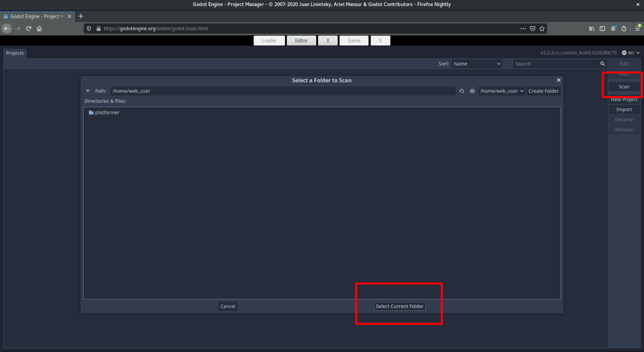Viewport: 644px width, 352px height.
Task: Switch to the Projects tab
Action: (x=15, y=53)
